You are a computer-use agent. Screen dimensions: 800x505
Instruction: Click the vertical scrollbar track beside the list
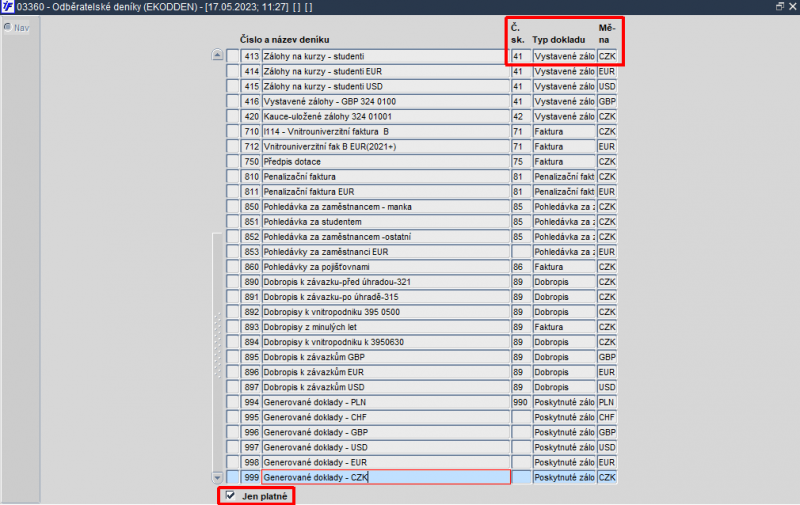click(217, 265)
